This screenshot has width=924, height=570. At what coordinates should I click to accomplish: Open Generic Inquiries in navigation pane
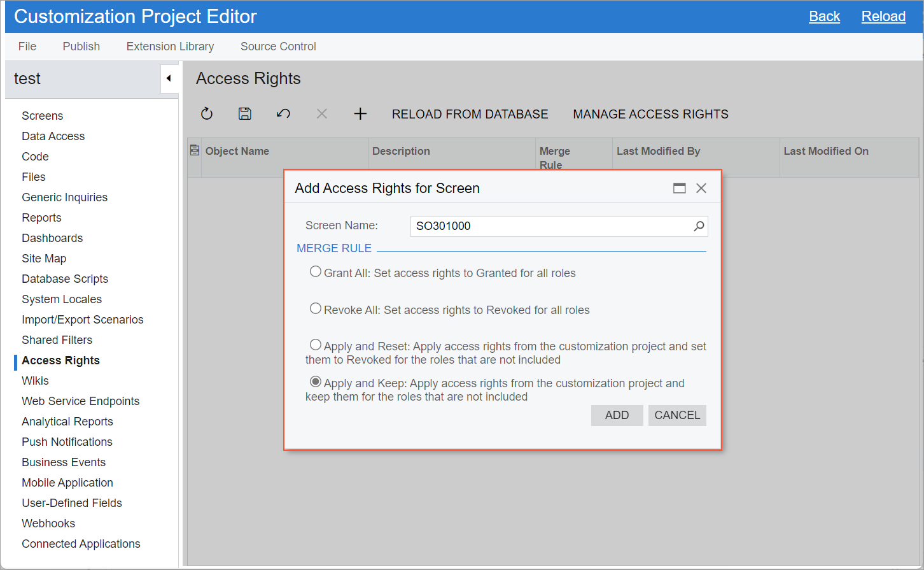pos(65,197)
